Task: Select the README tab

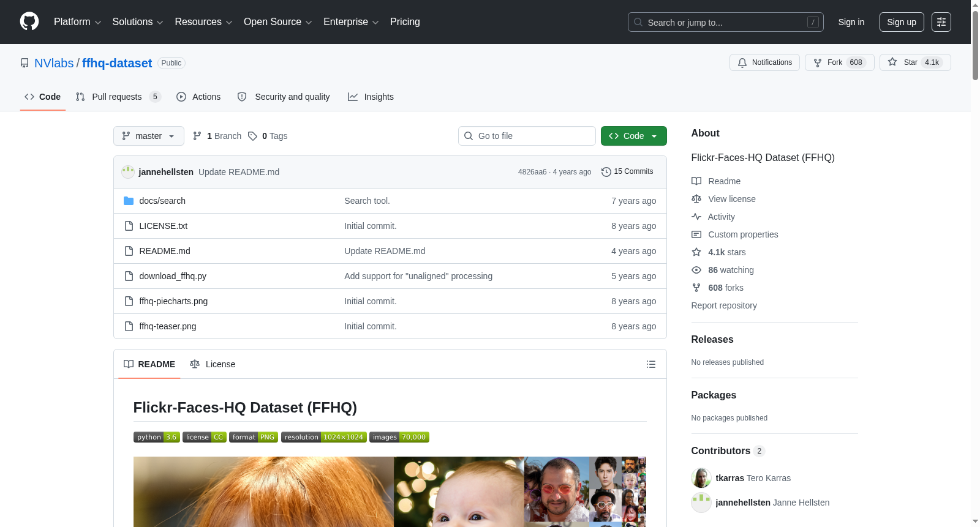Action: [149, 364]
